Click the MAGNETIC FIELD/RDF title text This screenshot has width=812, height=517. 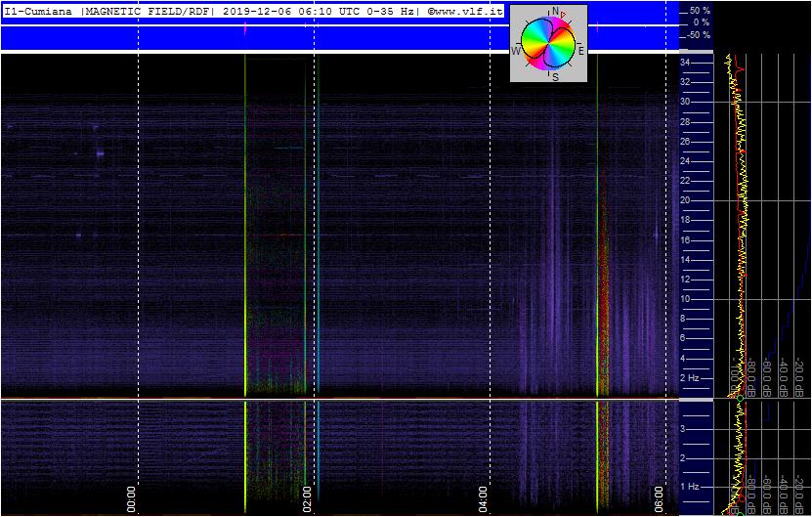(x=147, y=12)
